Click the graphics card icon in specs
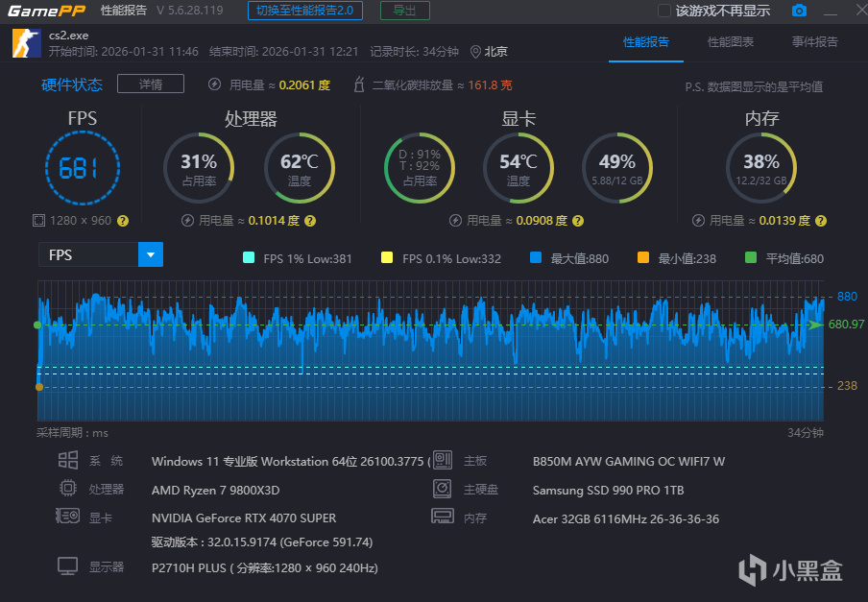 click(68, 517)
